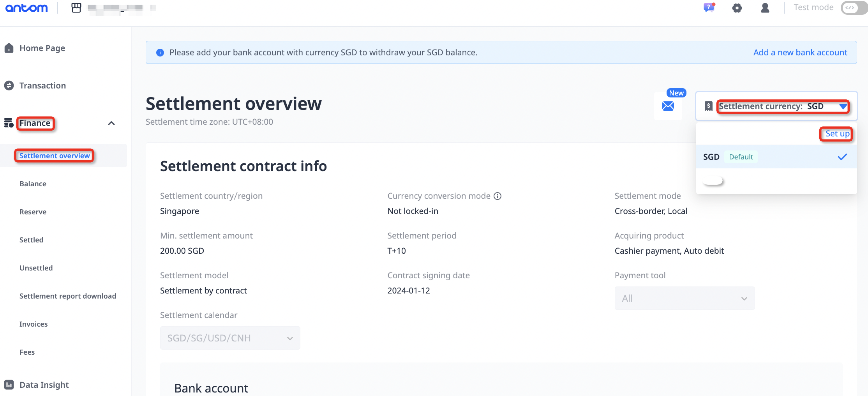868x396 pixels.
Task: Open the help chat icon
Action: tap(709, 7)
